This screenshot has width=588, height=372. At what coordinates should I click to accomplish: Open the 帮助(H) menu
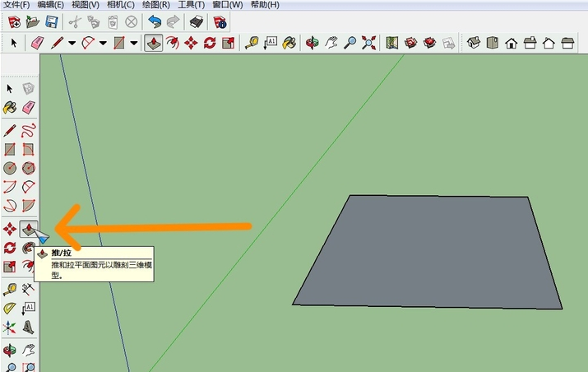pos(265,5)
